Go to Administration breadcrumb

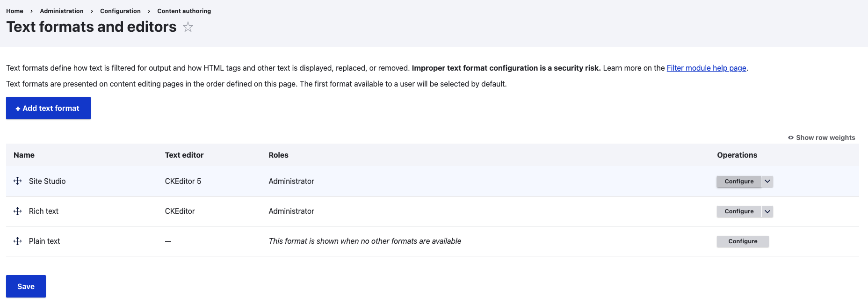62,11
